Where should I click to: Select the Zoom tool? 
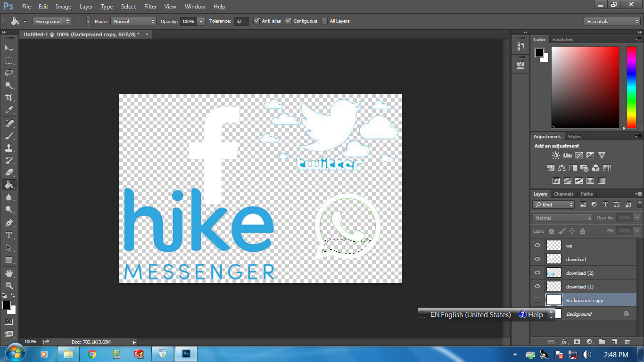[9, 285]
